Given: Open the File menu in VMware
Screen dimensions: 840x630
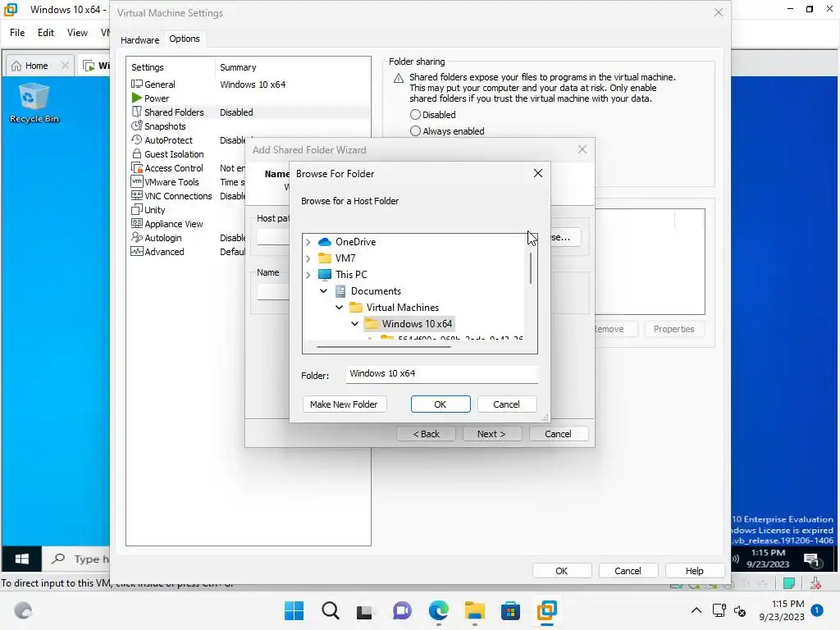Looking at the screenshot, I should click(17, 33).
